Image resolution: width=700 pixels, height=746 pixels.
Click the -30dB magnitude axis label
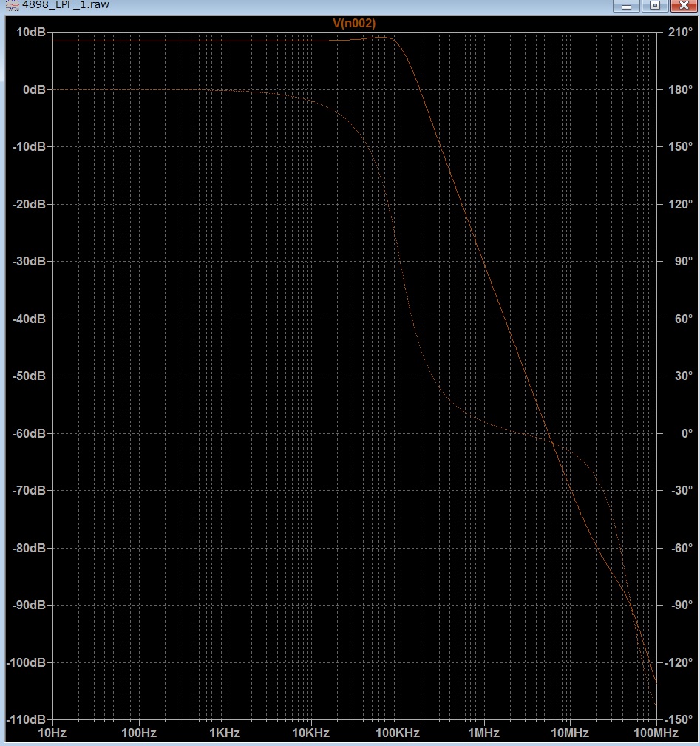coord(29,261)
